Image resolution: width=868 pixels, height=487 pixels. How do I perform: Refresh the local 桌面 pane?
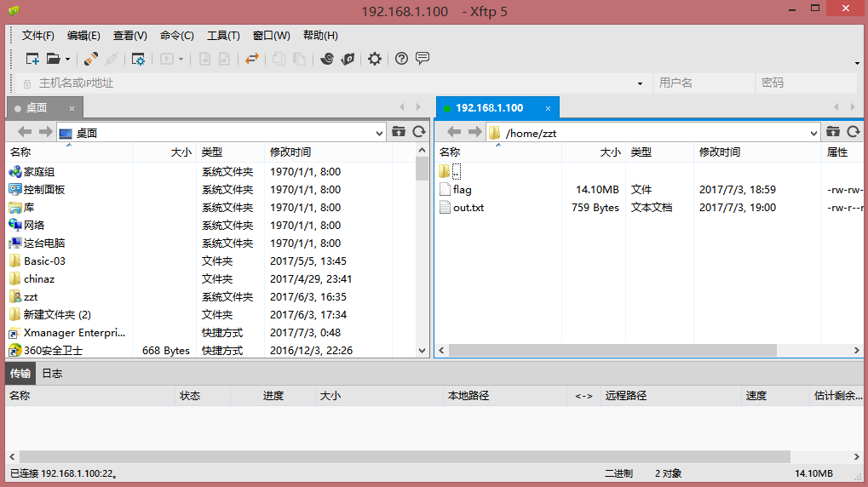419,132
